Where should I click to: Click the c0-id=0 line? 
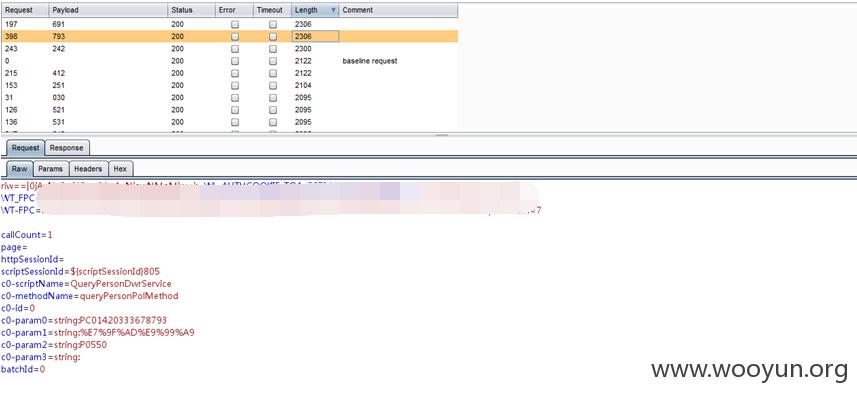coord(18,308)
